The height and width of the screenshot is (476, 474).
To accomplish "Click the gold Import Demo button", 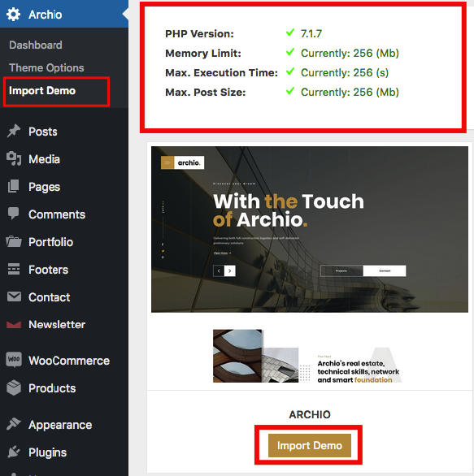I will pos(309,445).
